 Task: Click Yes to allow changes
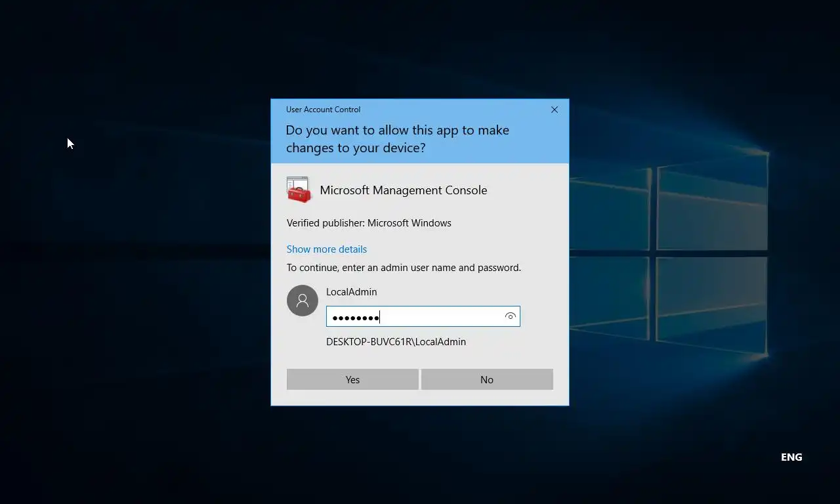pos(352,379)
